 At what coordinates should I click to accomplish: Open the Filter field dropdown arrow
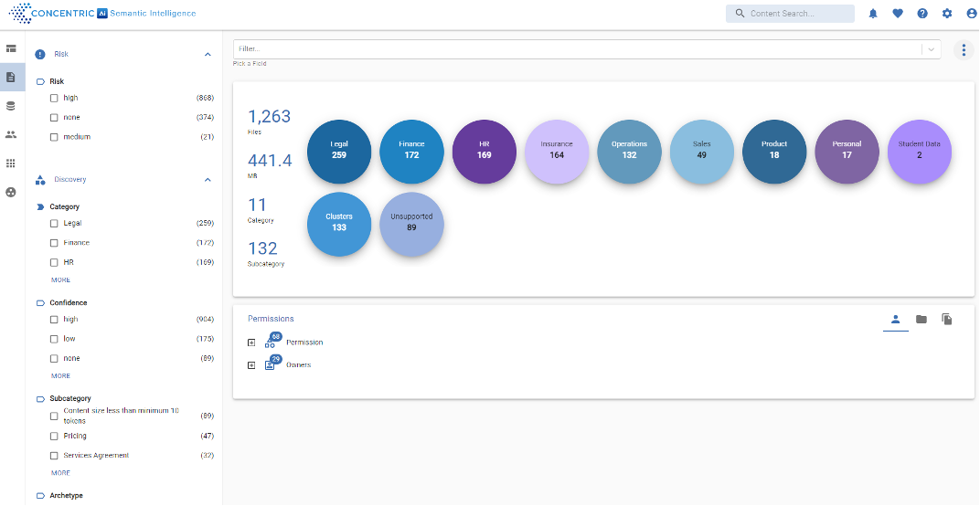(x=931, y=49)
